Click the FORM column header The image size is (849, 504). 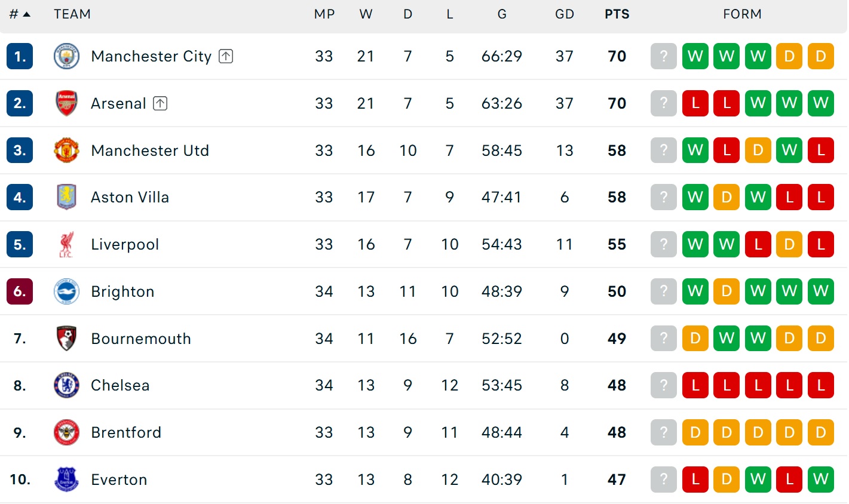coord(742,14)
